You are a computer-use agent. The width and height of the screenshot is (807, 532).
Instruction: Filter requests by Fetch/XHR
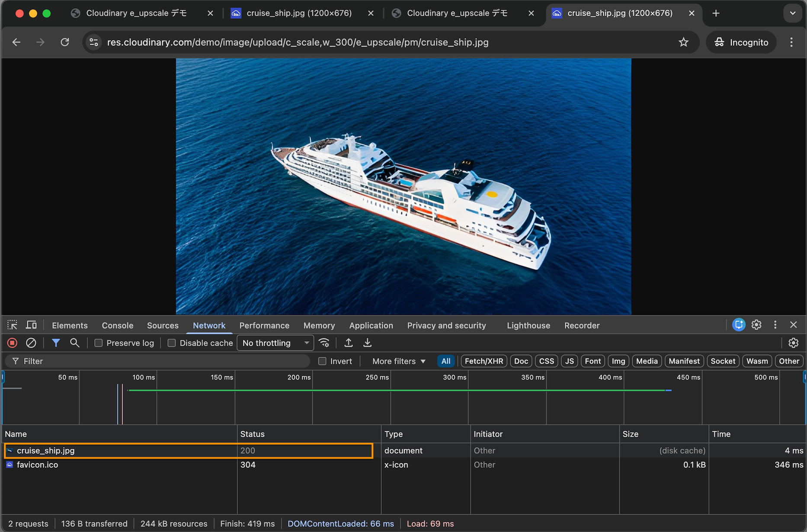pyautogui.click(x=484, y=361)
